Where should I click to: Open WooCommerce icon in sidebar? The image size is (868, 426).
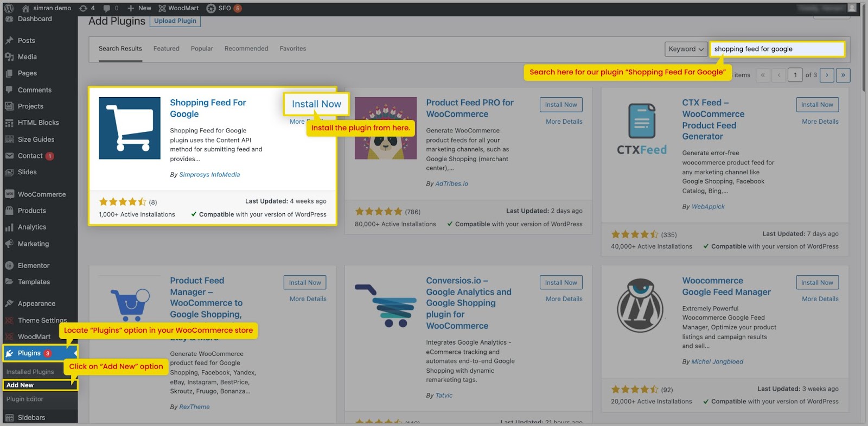pos(9,194)
